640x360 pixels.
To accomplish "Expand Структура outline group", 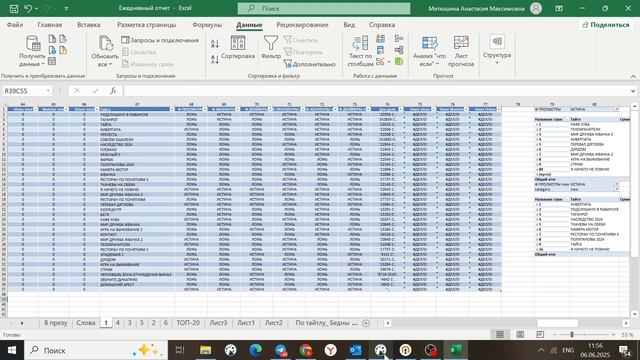I will (497, 50).
